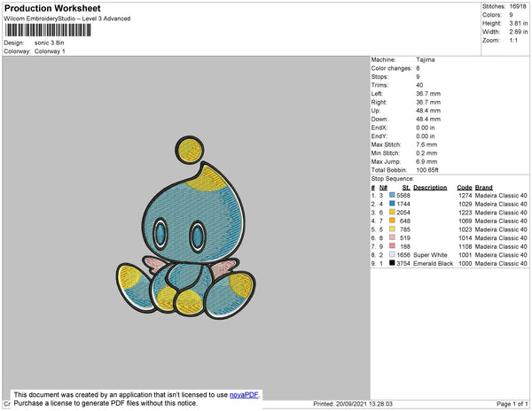Click the 'Stop Sequence:' heading
Screen dimensions: 532x411
coord(393,179)
